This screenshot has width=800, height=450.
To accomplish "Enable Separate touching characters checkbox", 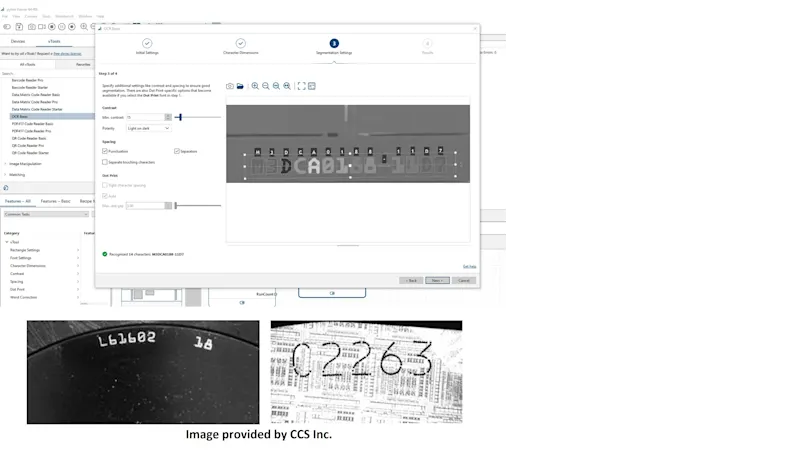I will click(x=105, y=161).
